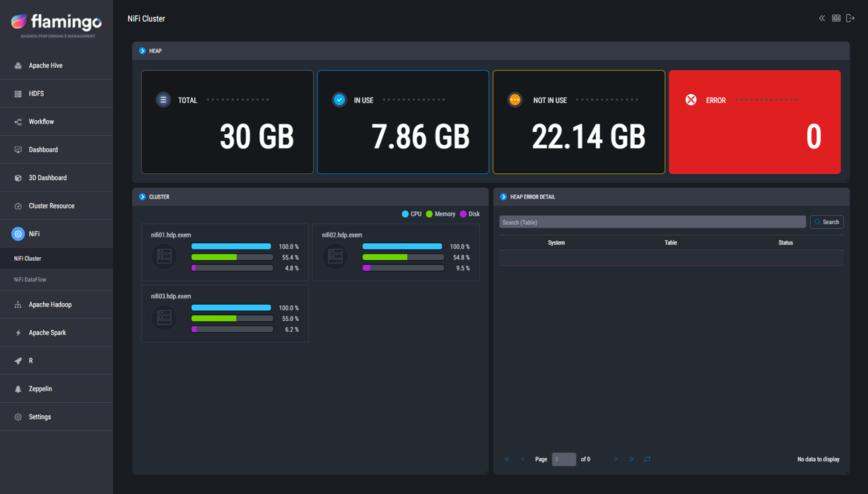Click the flamingo logo
This screenshot has height=494, width=868.
pos(57,24)
